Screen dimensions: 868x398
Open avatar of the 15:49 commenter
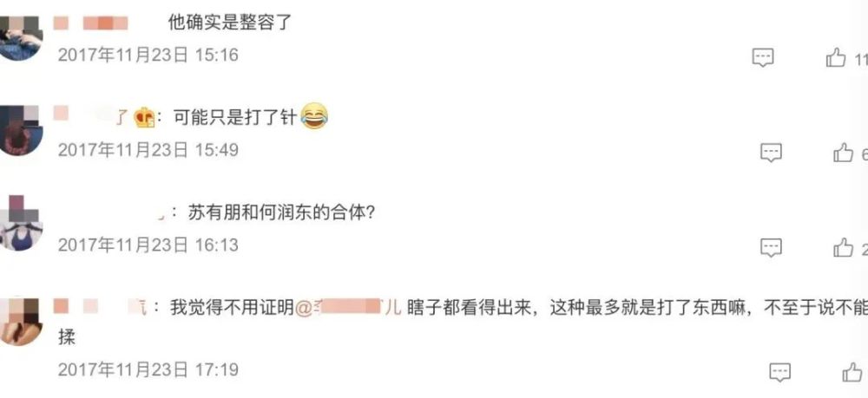pos(21,131)
